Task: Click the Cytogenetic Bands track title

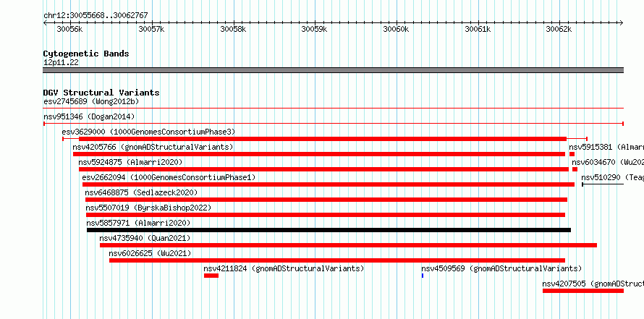Action: tap(86, 54)
